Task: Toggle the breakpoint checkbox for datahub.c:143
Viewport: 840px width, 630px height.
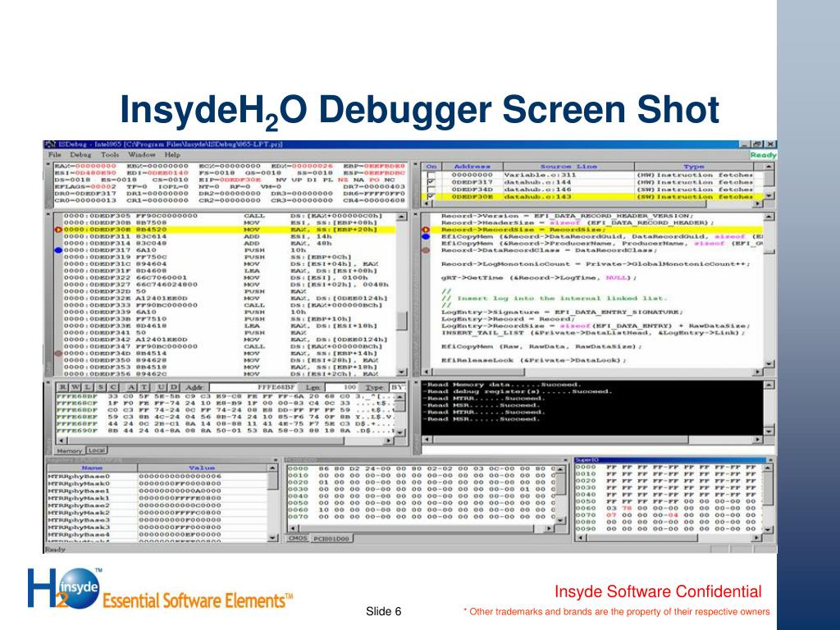Action: pyautogui.click(x=431, y=197)
